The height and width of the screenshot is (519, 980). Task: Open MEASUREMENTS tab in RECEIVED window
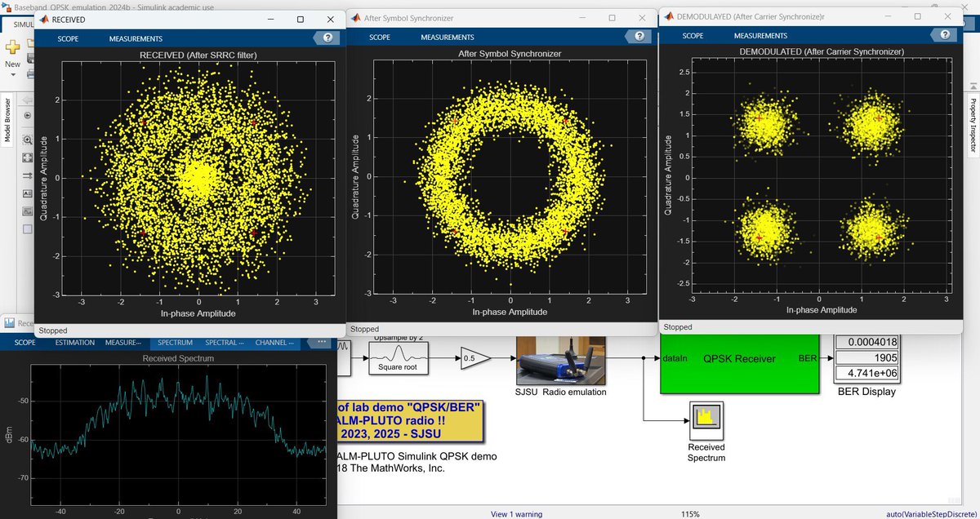coord(136,38)
